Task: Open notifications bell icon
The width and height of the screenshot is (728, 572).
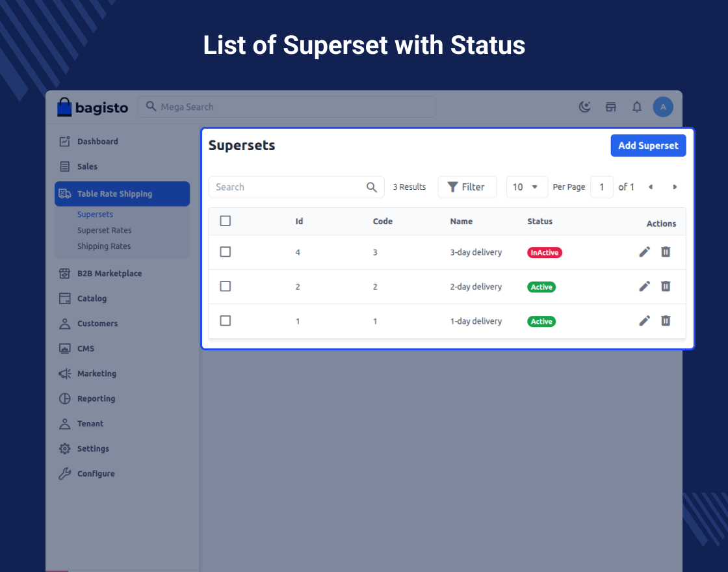Action: click(636, 107)
